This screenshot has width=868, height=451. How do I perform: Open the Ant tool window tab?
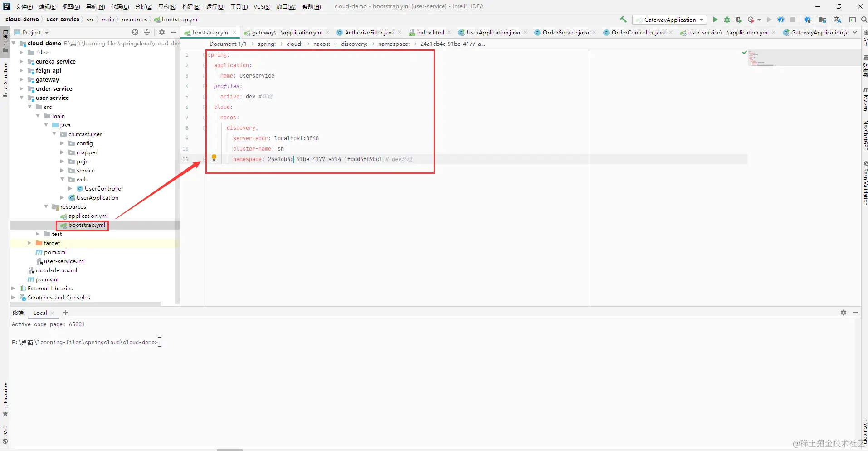(865, 39)
